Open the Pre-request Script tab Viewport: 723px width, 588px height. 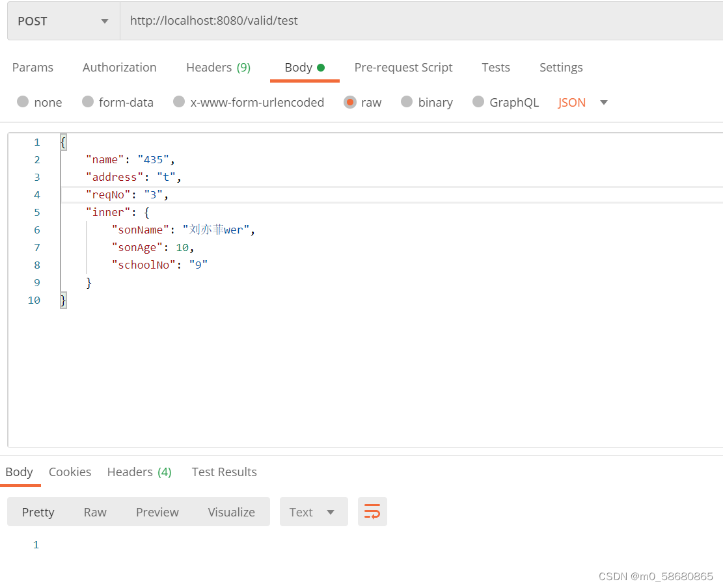click(403, 67)
